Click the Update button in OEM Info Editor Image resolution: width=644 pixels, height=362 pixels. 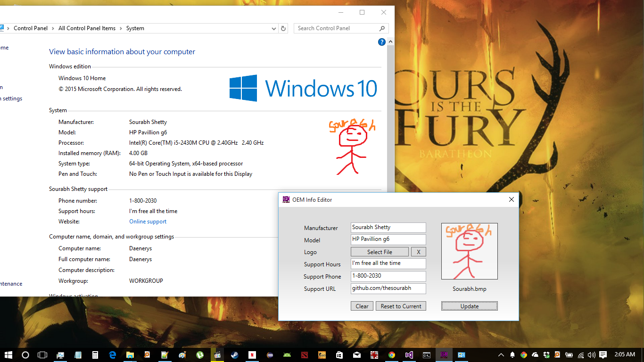click(470, 306)
